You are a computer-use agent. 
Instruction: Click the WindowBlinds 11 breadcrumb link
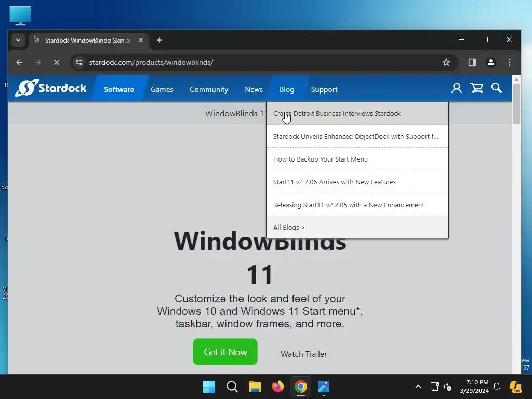pyautogui.click(x=235, y=113)
